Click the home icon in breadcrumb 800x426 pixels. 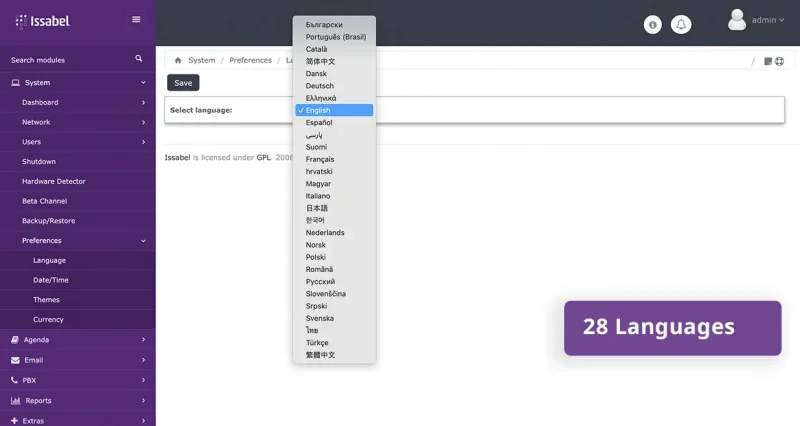pos(178,60)
